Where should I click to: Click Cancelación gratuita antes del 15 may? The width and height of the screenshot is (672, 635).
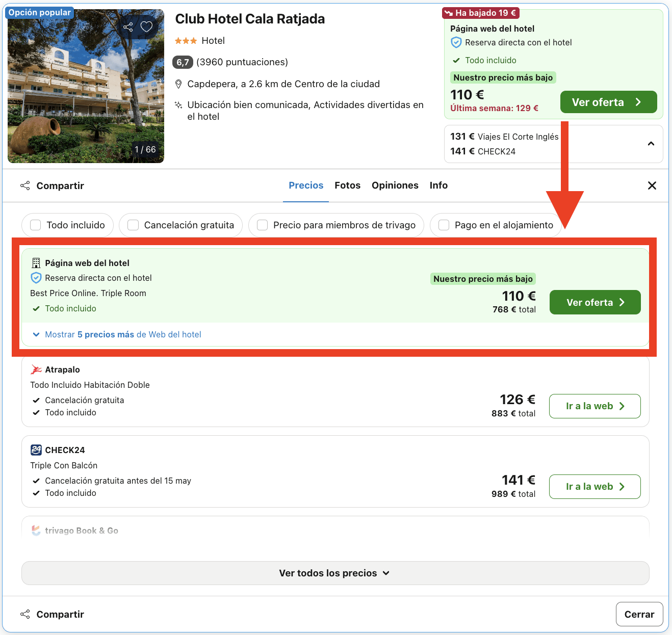tap(118, 481)
